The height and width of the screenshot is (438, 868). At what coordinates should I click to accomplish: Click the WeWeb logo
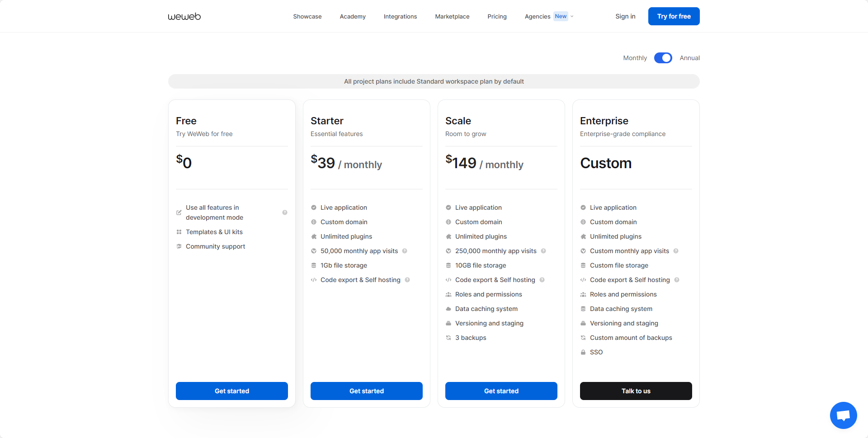click(184, 17)
